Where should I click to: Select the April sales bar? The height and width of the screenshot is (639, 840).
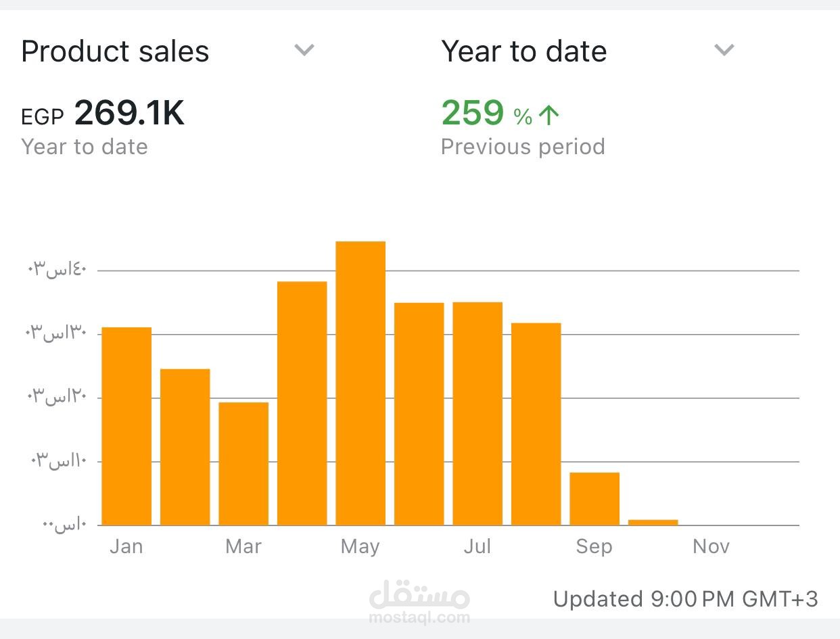(x=302, y=403)
